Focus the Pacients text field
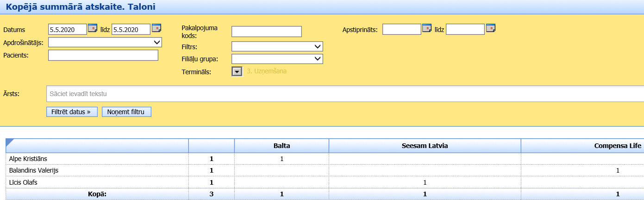The image size is (644, 200). [103, 55]
